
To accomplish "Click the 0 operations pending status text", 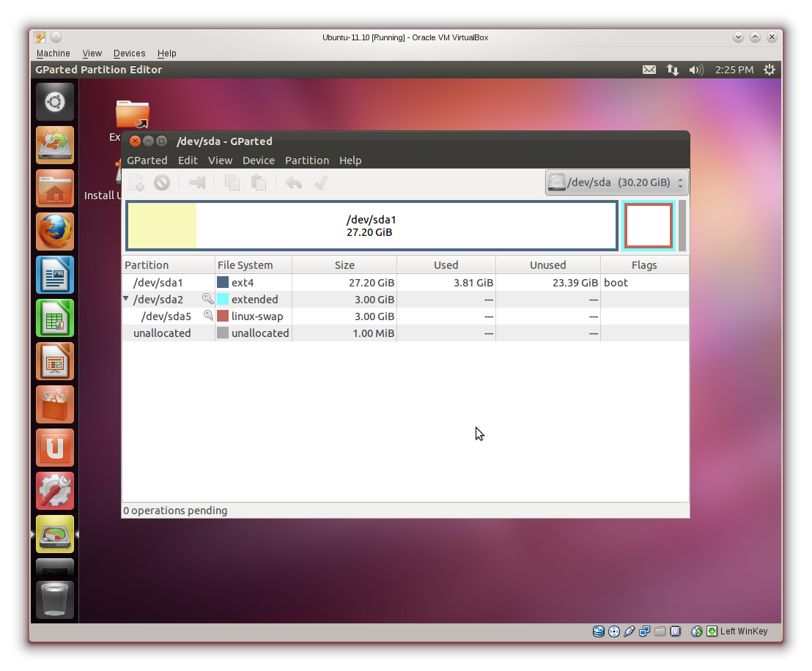I will tap(176, 511).
